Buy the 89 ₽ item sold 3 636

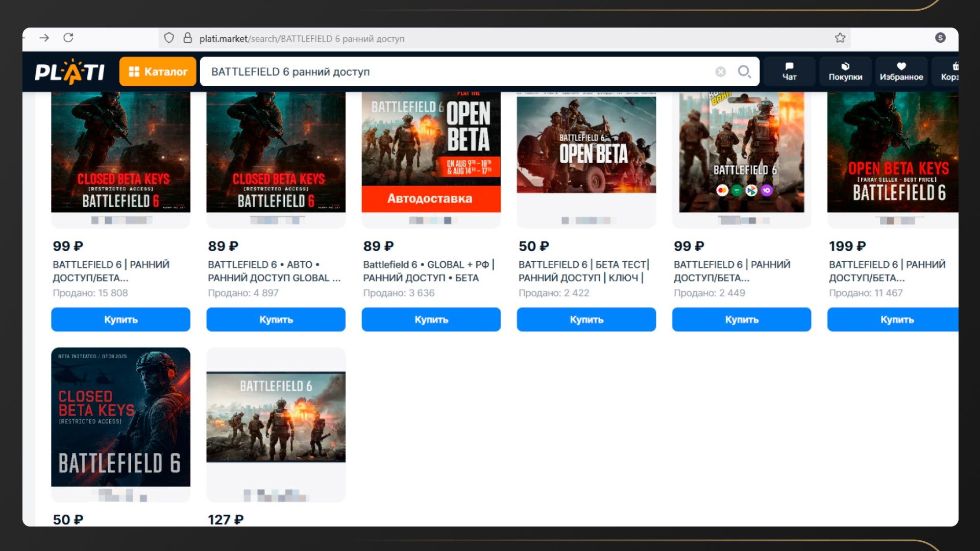(431, 319)
